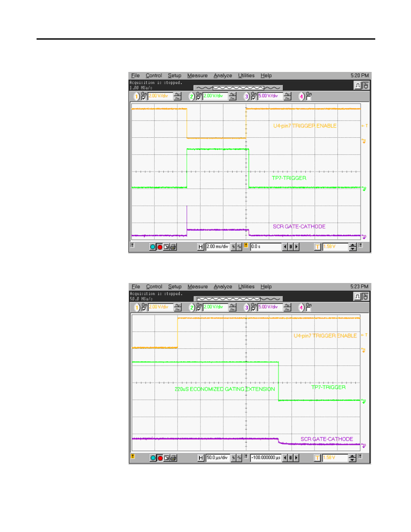
Task: Open the File menu in the top oscilloscope
Action: [x=135, y=76]
